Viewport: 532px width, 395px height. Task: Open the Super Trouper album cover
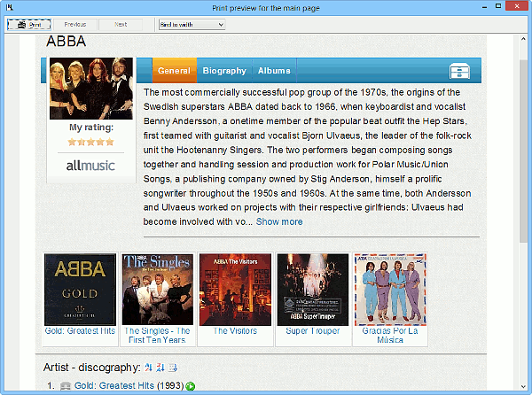[x=313, y=290]
